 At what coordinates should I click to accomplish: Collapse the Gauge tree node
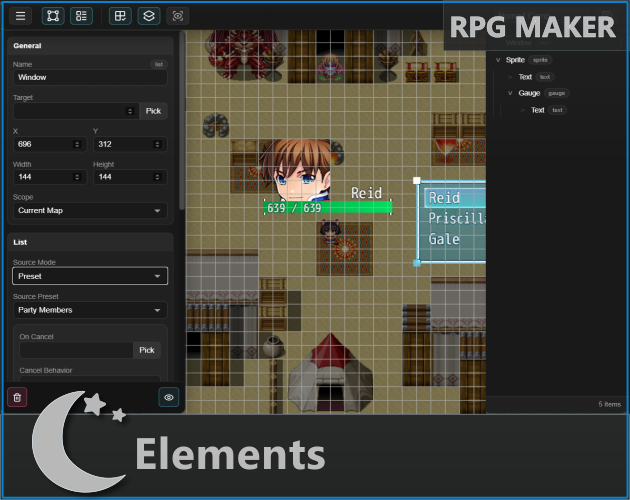point(510,93)
